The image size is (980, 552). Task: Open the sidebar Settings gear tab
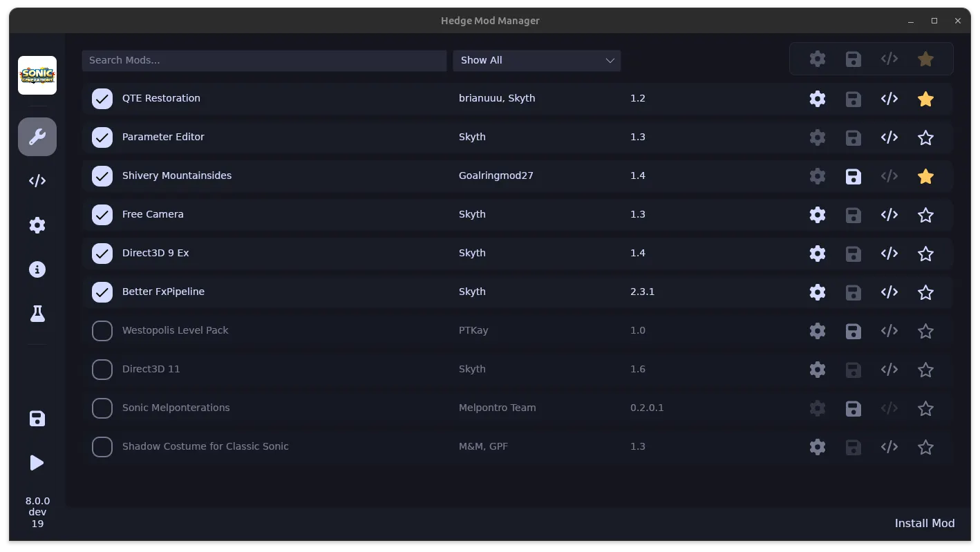[37, 225]
